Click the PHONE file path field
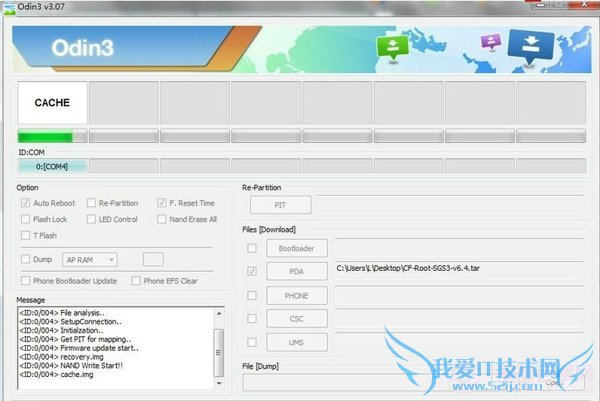Viewport: 600px width, 401px height. pos(459,295)
